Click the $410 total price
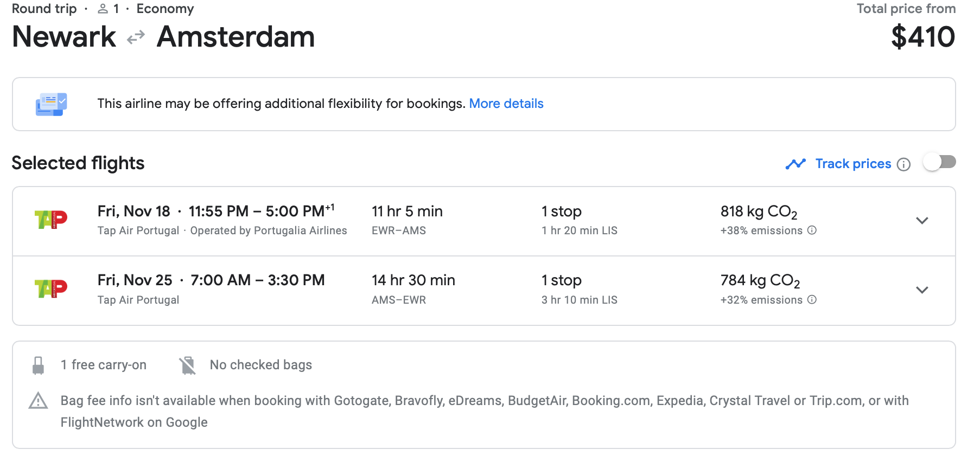This screenshot has height=462, width=980. tap(922, 37)
